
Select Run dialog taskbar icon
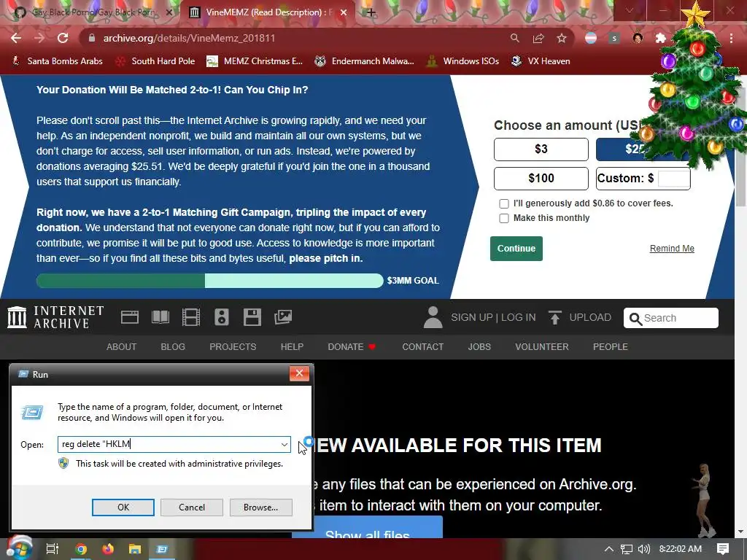pyautogui.click(x=162, y=549)
